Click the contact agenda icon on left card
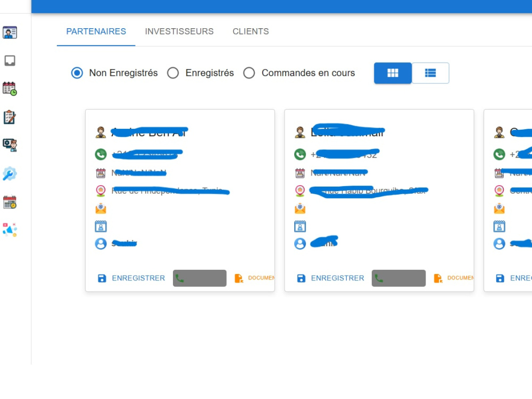 pyautogui.click(x=101, y=226)
